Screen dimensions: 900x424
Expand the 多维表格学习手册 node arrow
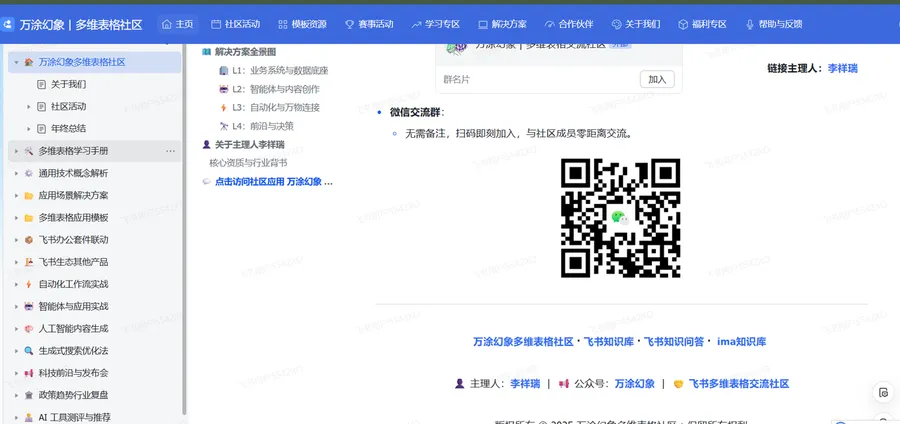point(16,151)
